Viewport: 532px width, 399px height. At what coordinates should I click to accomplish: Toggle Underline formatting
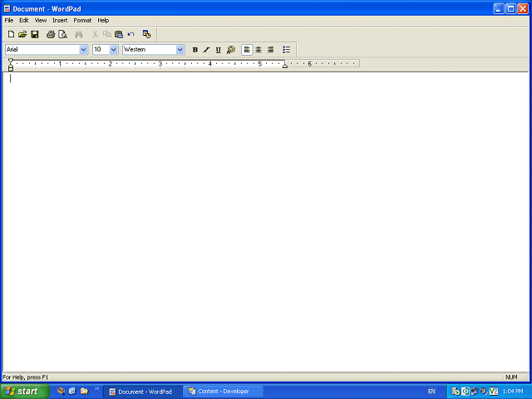point(218,50)
